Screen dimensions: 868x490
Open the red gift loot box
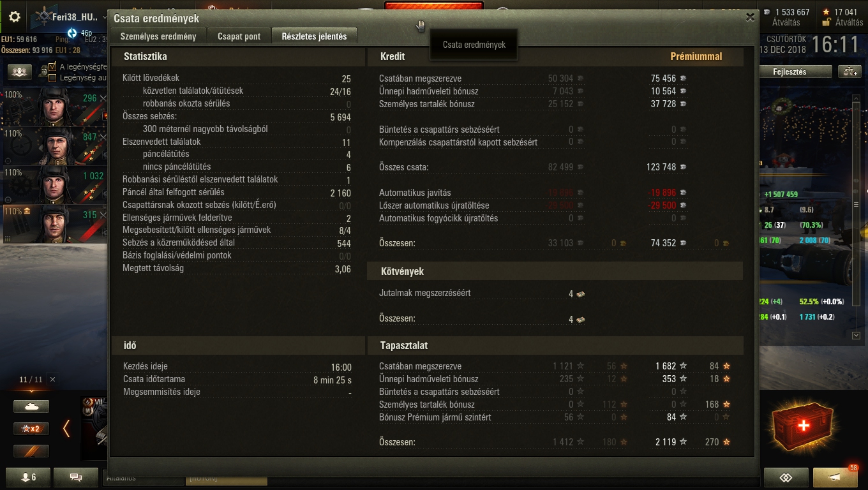point(802,426)
